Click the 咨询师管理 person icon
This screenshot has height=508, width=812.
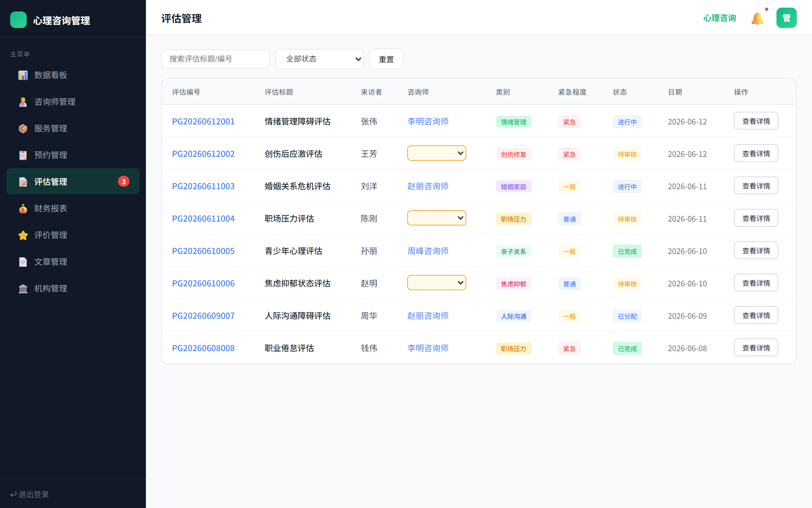pos(23,102)
